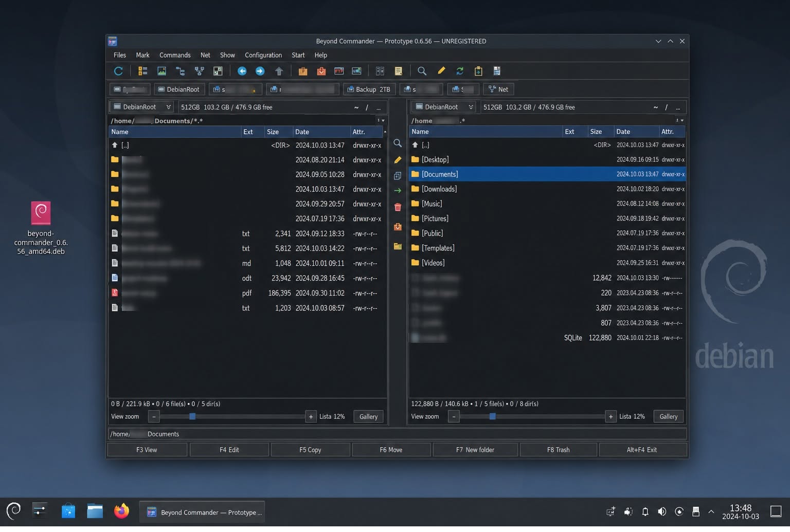
Task: Select the thumbnail image view icon
Action: click(x=161, y=71)
